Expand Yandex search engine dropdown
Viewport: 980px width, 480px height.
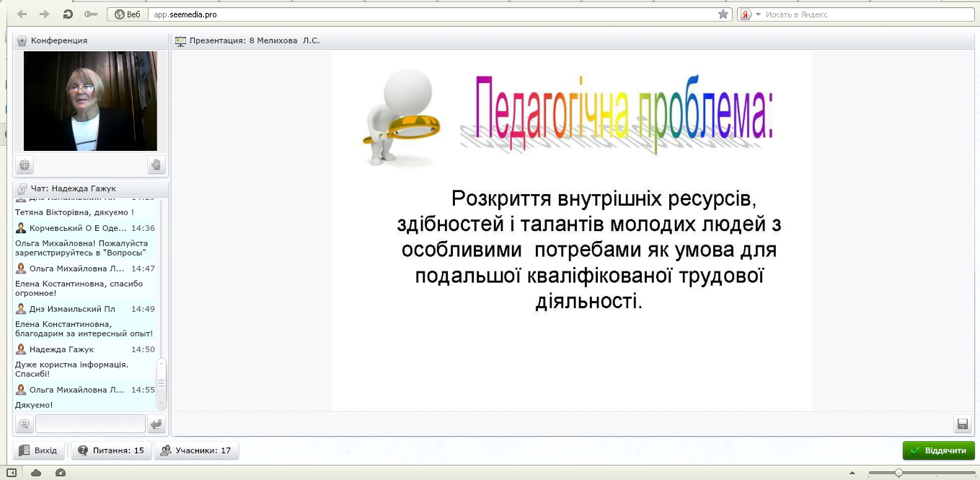click(758, 14)
